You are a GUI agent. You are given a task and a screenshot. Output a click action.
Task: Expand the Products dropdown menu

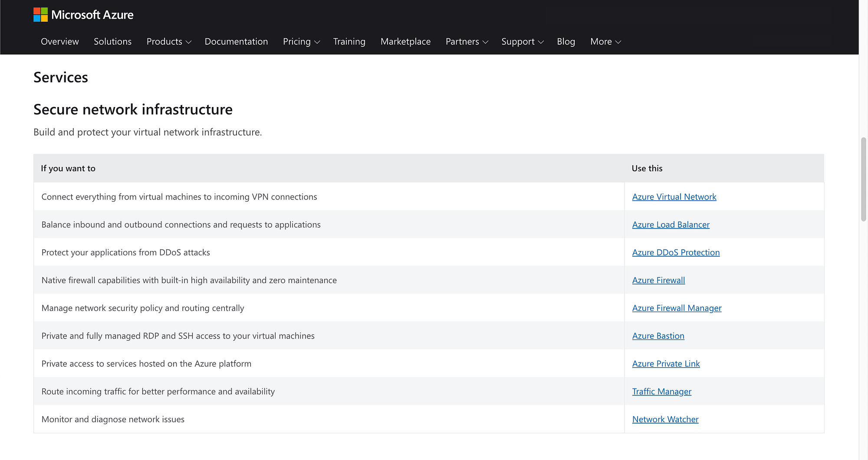(x=169, y=42)
